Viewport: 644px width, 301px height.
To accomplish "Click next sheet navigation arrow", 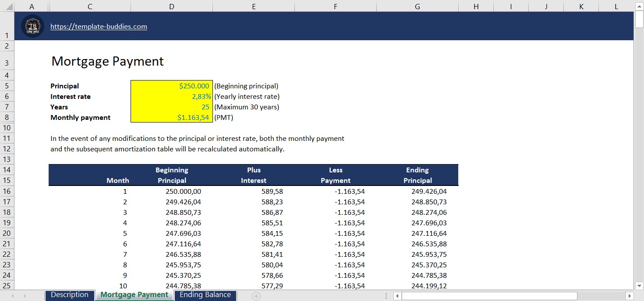I will pos(25,296).
